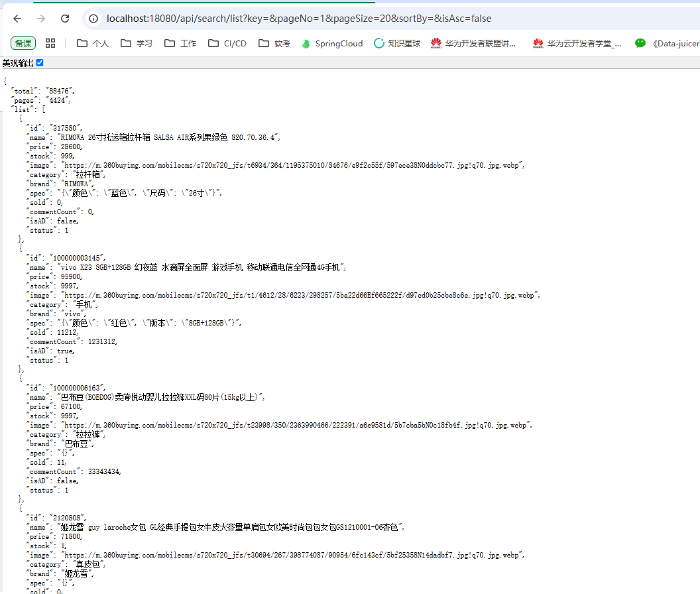Open the CI/CD bookmark folder
Screen dimensions: 700x594
[x=227, y=43]
